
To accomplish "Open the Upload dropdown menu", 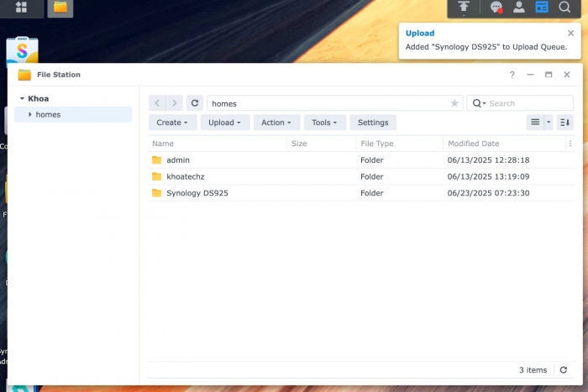I will pyautogui.click(x=225, y=123).
